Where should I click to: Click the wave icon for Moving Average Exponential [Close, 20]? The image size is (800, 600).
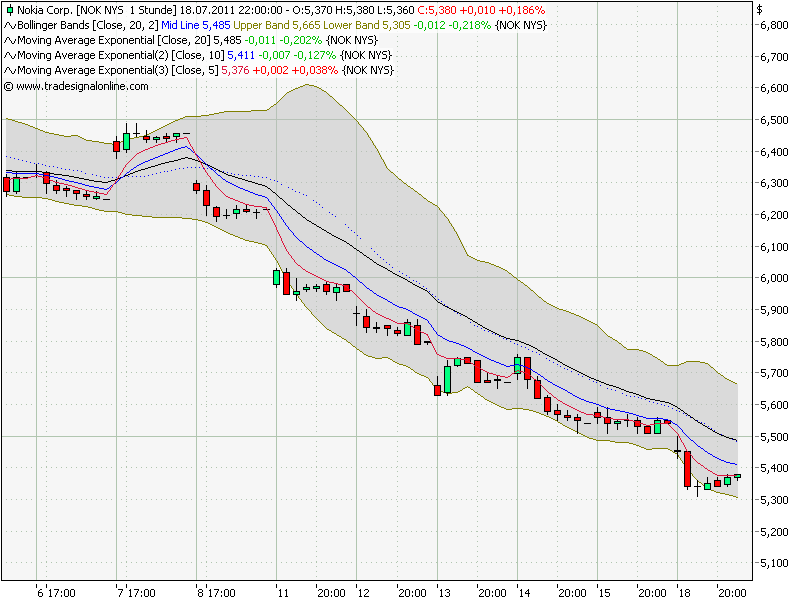(x=10, y=41)
